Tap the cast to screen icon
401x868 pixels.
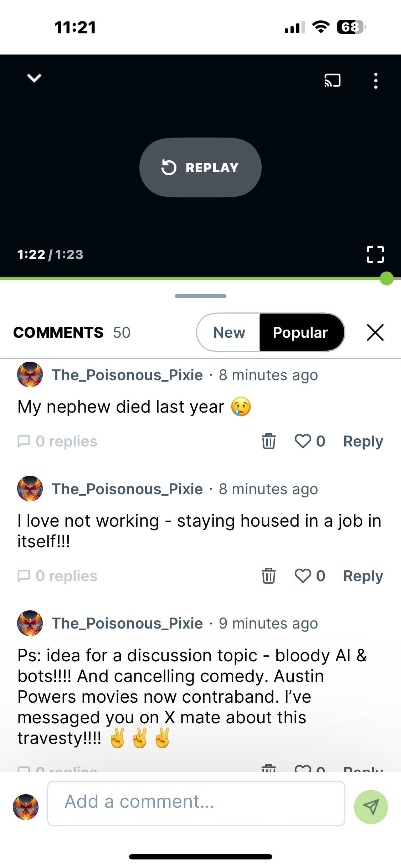click(x=332, y=81)
